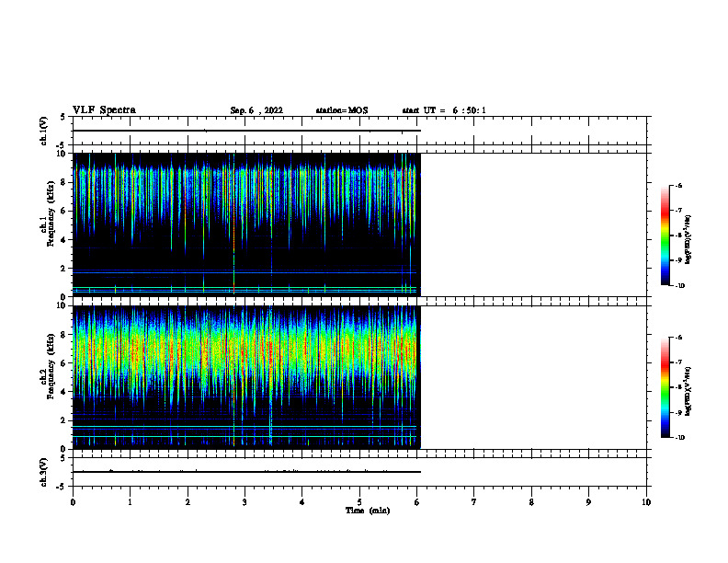
Task: Click time axis tick label "7"
Action: pyautogui.click(x=474, y=502)
